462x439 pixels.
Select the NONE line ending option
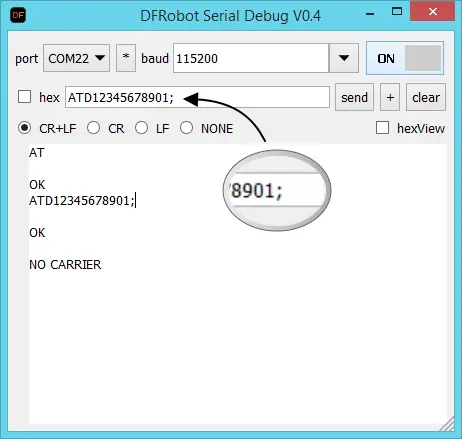coord(186,128)
